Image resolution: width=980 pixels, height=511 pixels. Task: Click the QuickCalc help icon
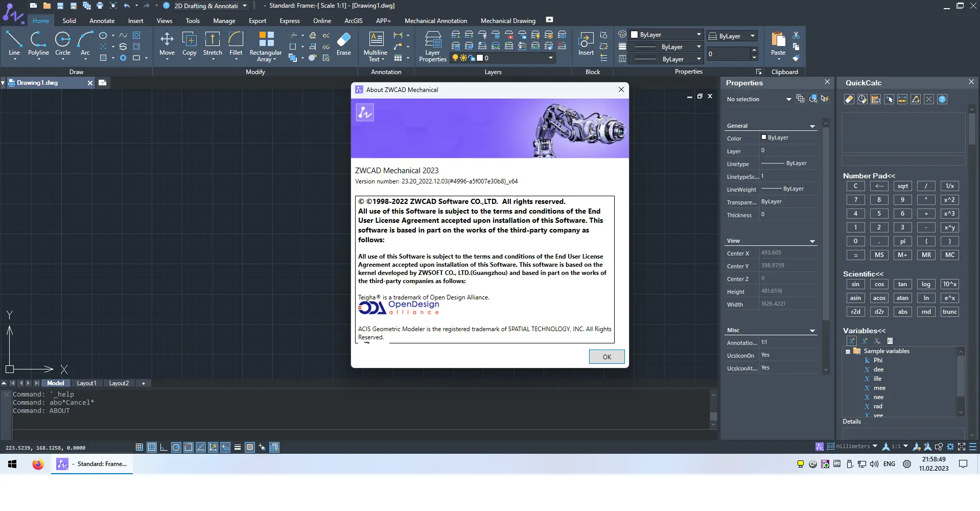942,99
